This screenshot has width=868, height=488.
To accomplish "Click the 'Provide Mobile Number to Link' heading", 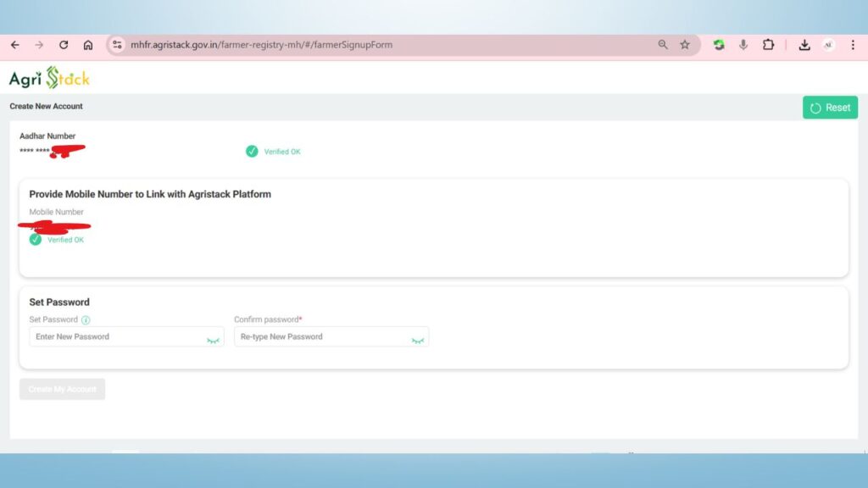I will (150, 194).
